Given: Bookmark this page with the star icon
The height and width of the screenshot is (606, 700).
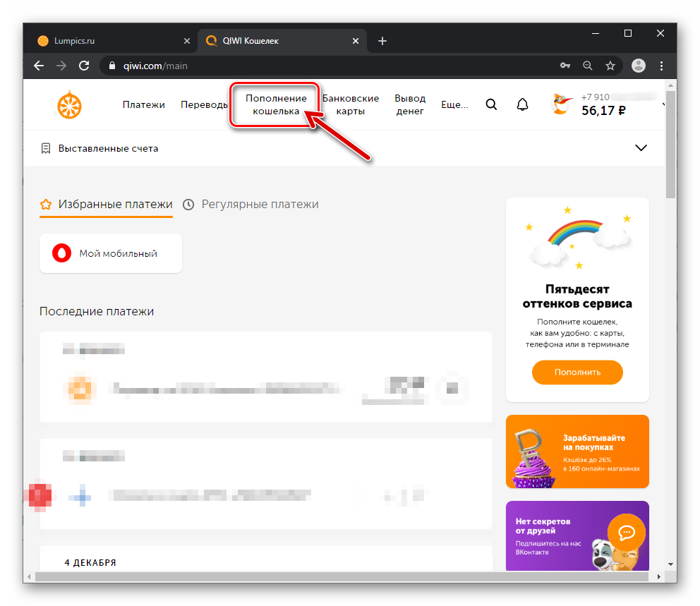Looking at the screenshot, I should [610, 66].
